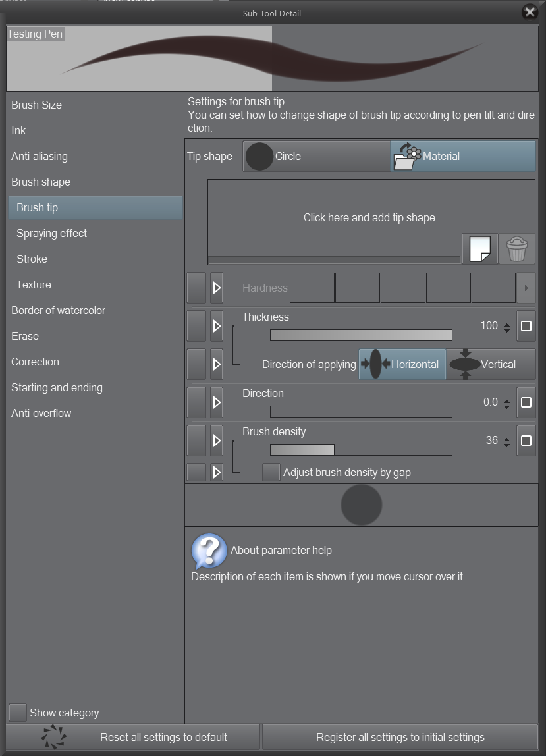Expand the Direction row triangle

tap(217, 402)
